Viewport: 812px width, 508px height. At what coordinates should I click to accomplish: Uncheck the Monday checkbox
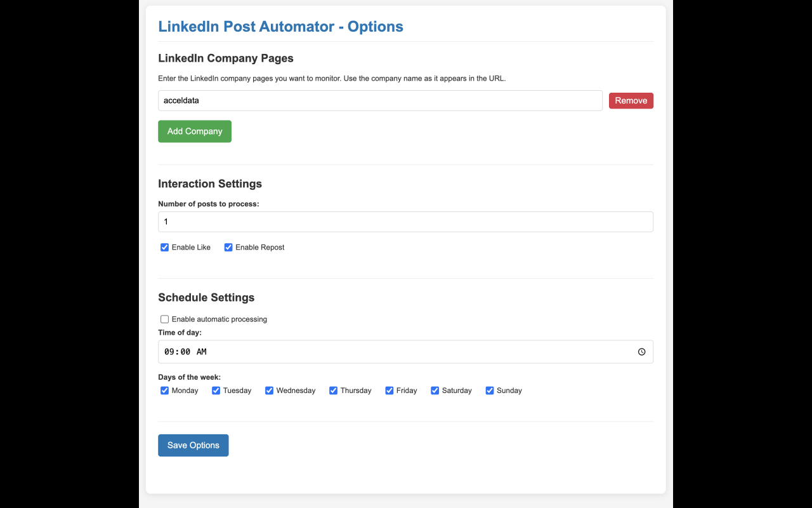pyautogui.click(x=165, y=391)
